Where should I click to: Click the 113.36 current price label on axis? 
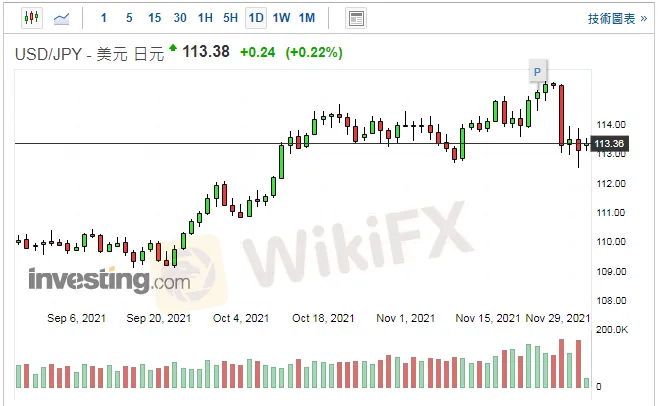point(609,145)
